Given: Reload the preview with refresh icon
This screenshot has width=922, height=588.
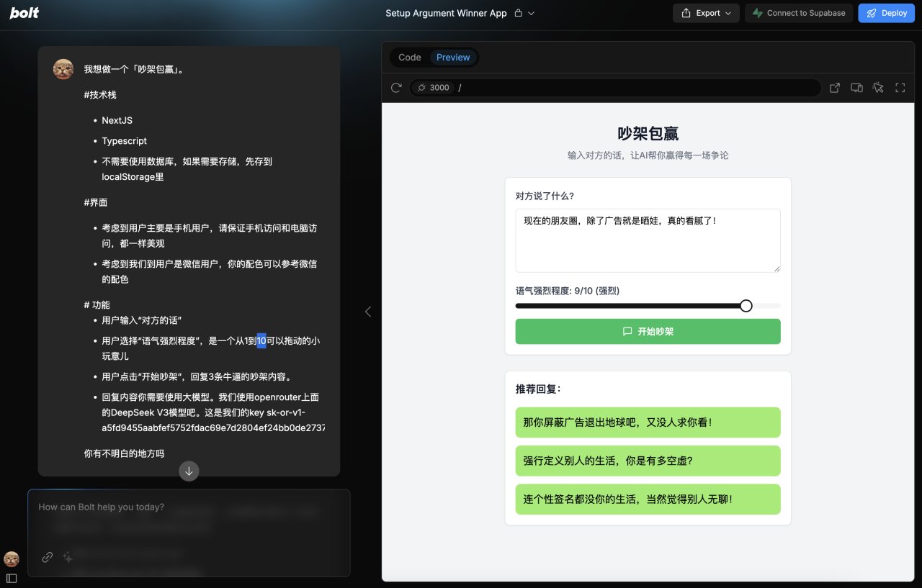Looking at the screenshot, I should tap(396, 88).
